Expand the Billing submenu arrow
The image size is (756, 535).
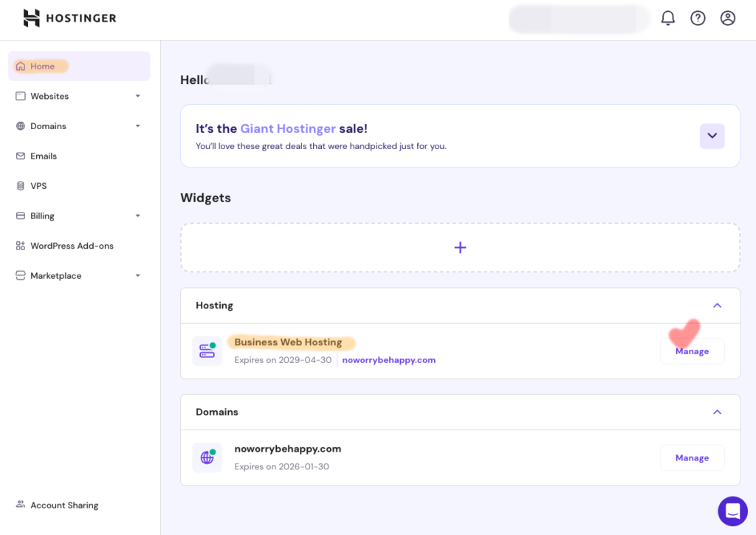tap(138, 216)
